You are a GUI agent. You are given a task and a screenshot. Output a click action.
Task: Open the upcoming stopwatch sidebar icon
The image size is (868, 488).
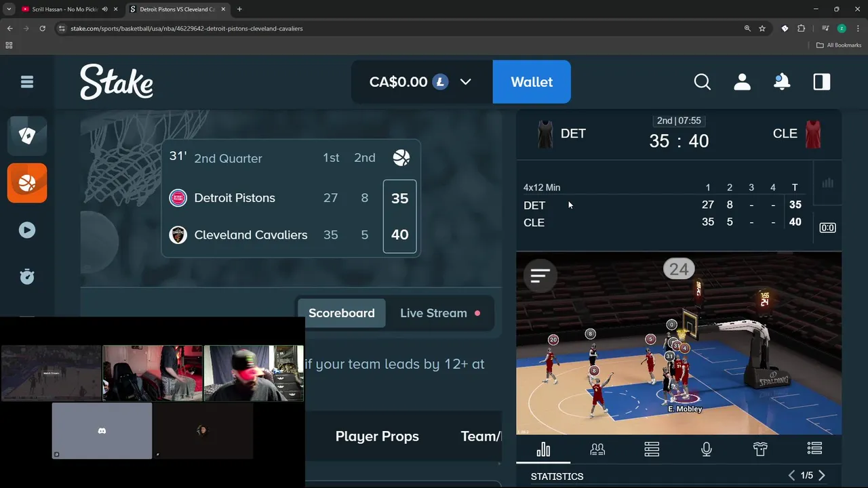click(27, 277)
